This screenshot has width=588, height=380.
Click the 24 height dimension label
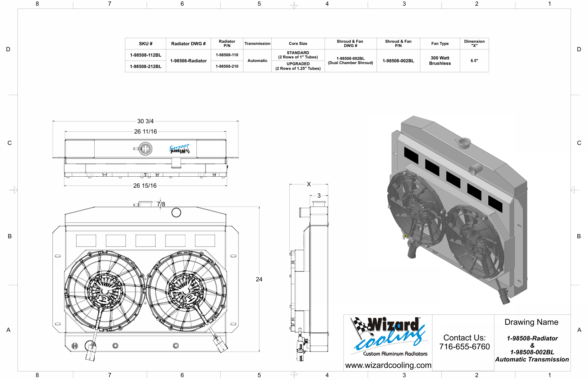pos(259,280)
